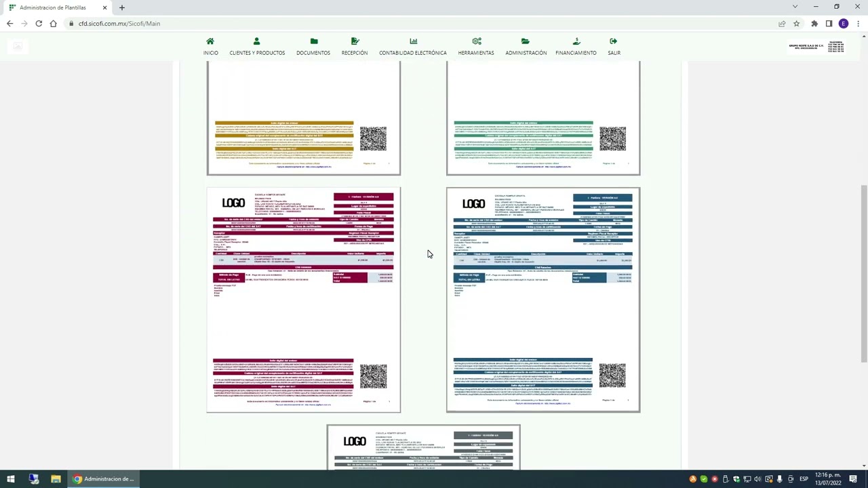Click the CONTABILIDAD ELECTRÓNICA menu label
The width and height of the screenshot is (868, 488).
coord(413,53)
